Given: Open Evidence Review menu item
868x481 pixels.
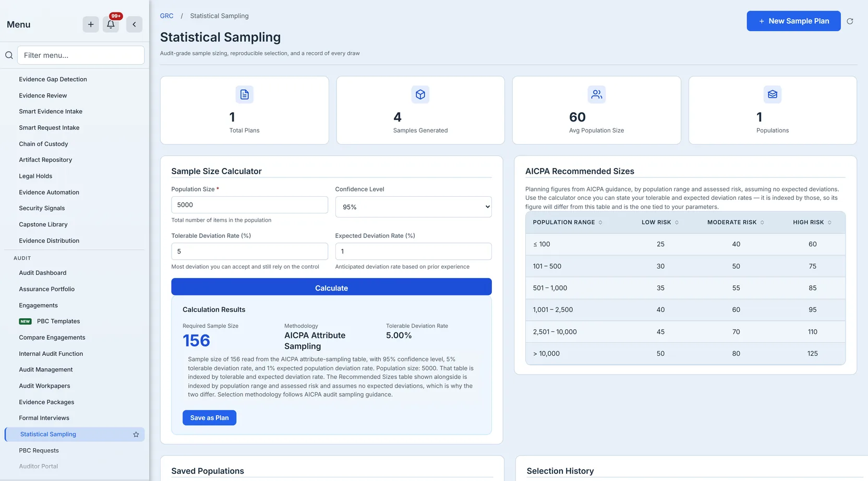Looking at the screenshot, I should coord(43,95).
